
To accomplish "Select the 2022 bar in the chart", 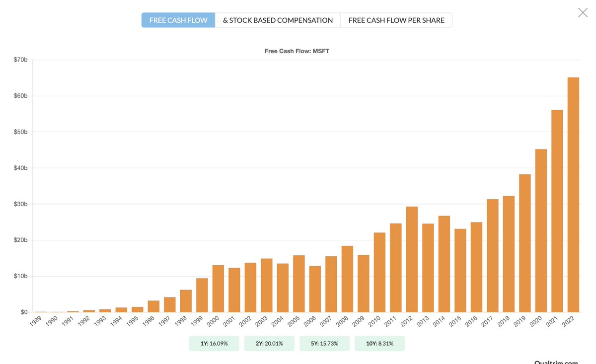I will coord(573,195).
